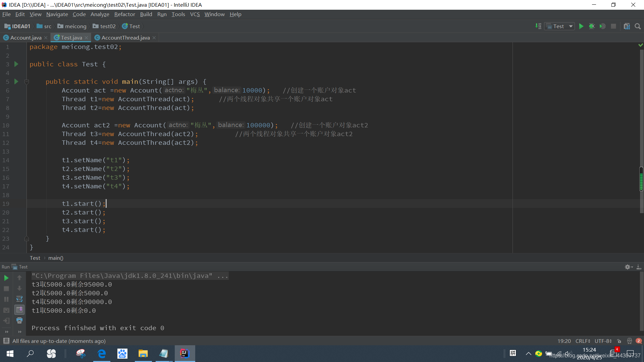644x362 pixels.
Task: Show hidden system tray icons
Action: [529, 354]
